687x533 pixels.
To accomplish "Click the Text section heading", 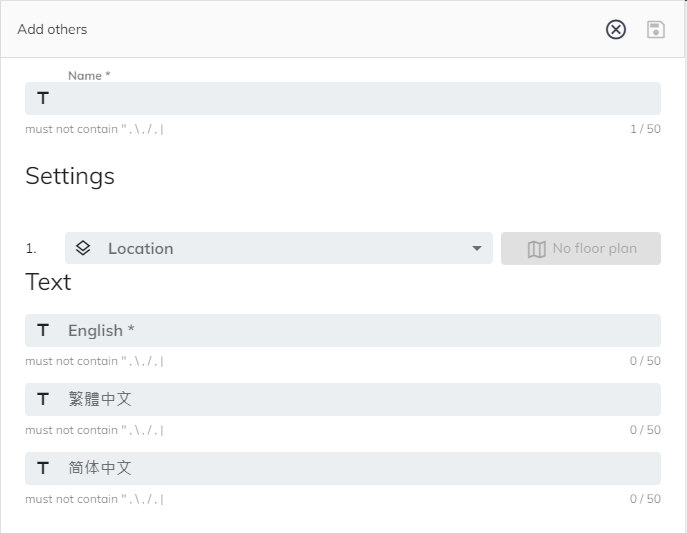I will (x=48, y=282).
